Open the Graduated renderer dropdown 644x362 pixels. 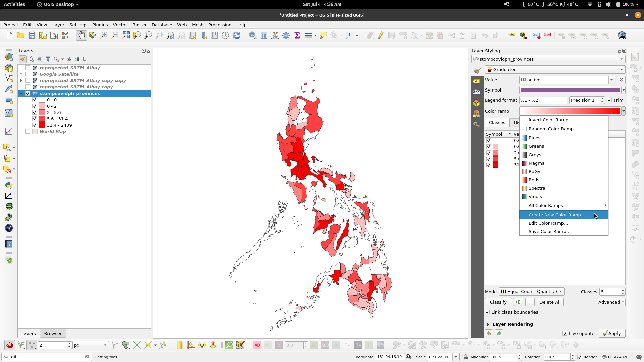coord(555,70)
